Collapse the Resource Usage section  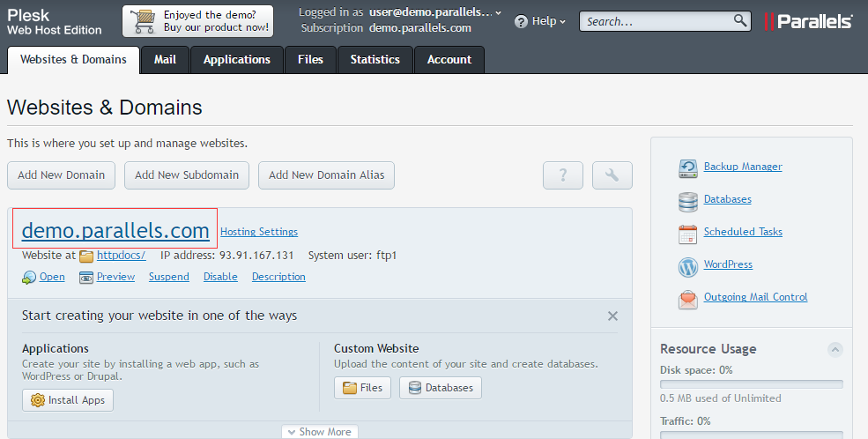(x=835, y=349)
